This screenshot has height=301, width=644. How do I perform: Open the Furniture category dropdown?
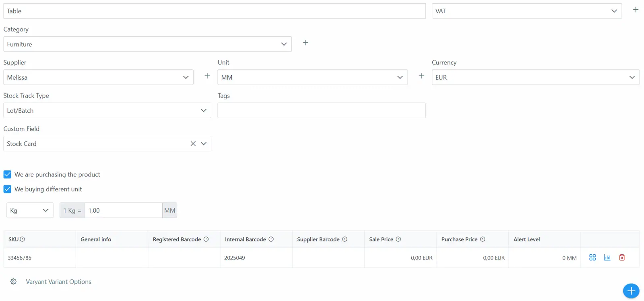tap(147, 44)
